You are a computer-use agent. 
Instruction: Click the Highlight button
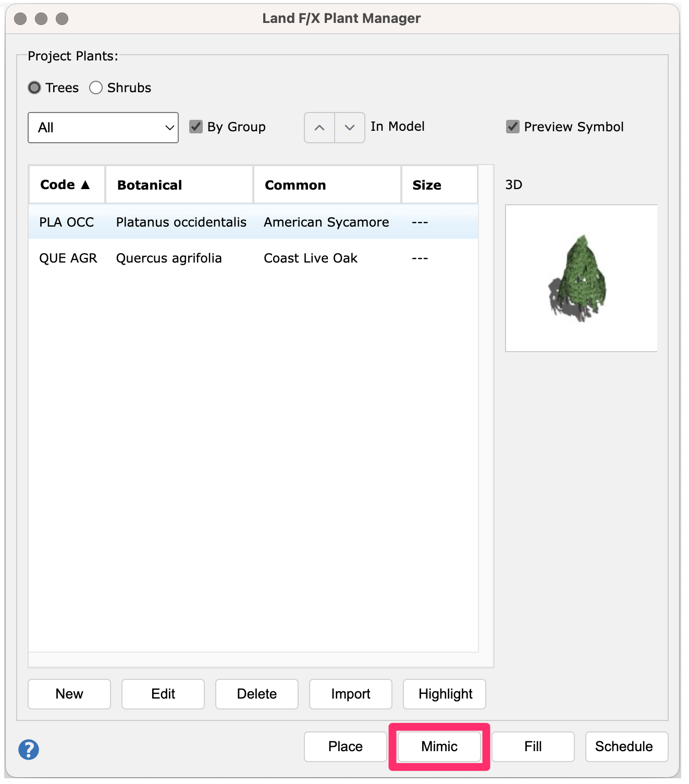(x=445, y=694)
